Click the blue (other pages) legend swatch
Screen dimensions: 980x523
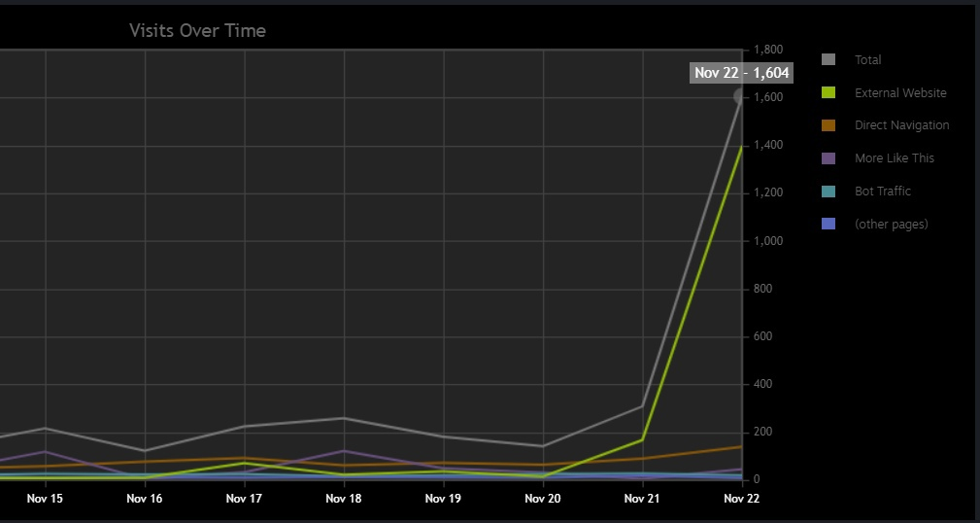(x=828, y=224)
